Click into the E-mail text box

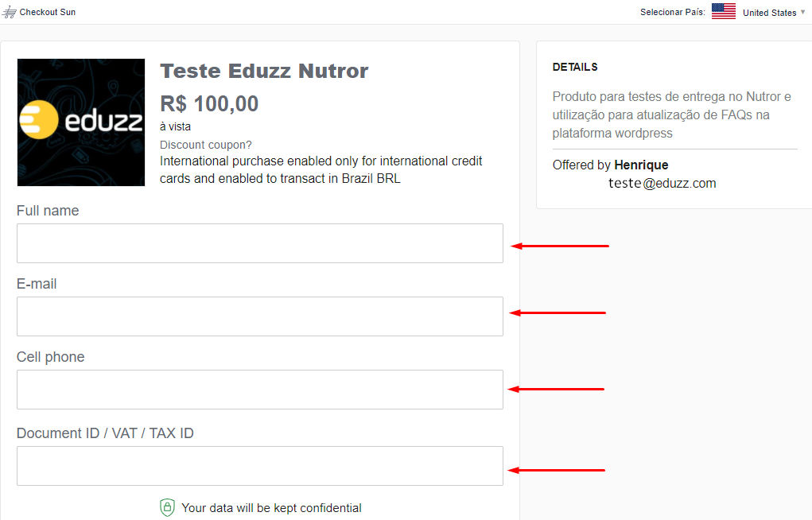pyautogui.click(x=260, y=316)
